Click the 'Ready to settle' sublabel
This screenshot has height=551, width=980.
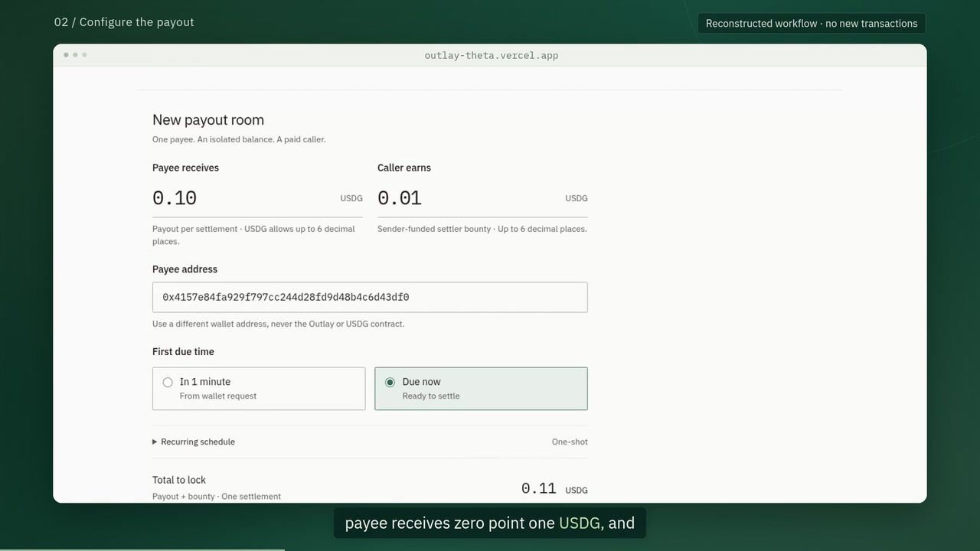[x=431, y=396]
